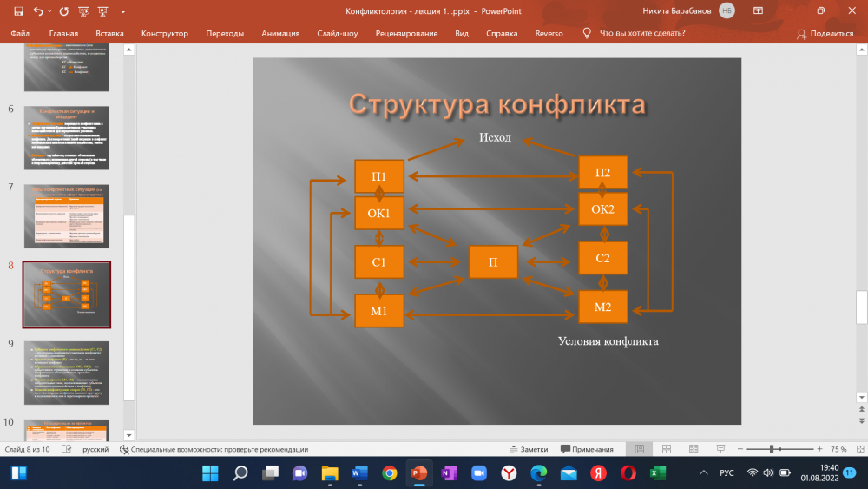Expand the Undo history dropdown arrow

[x=49, y=11]
